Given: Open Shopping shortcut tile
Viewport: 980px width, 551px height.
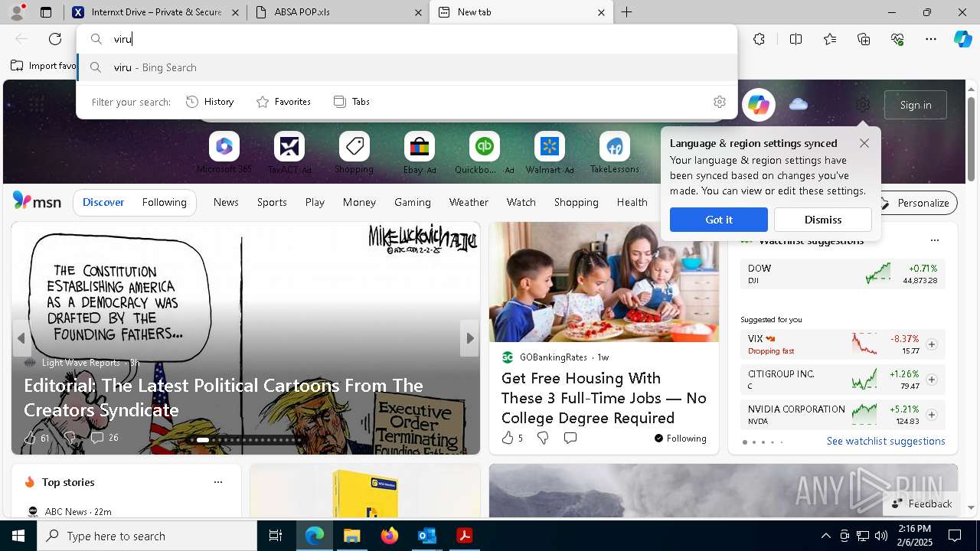Looking at the screenshot, I should (x=354, y=153).
